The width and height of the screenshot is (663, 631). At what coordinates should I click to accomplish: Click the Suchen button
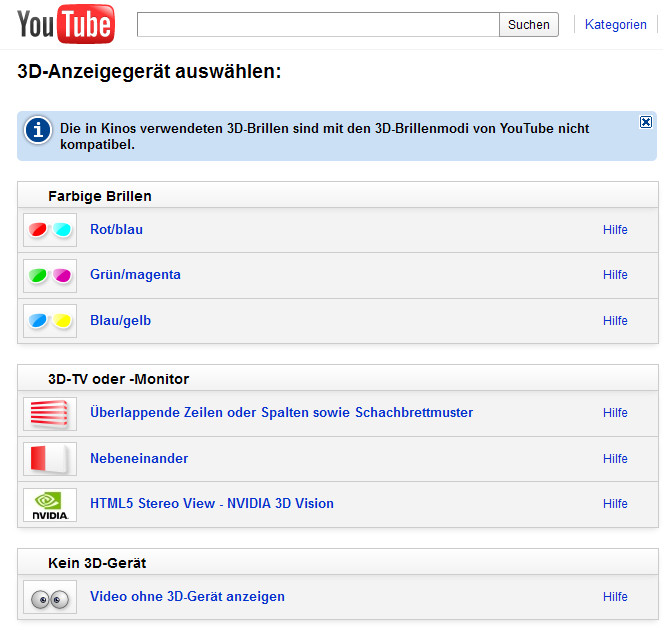click(x=529, y=25)
